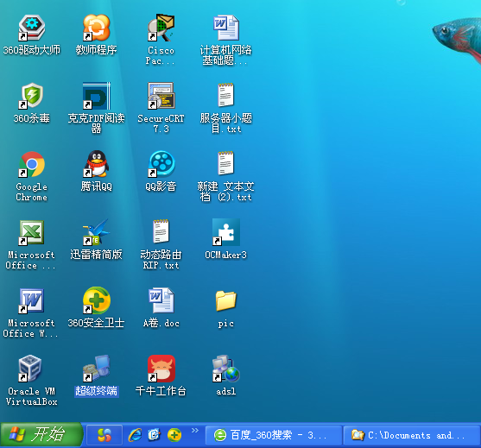Switch to the 百度_360搜索 browser window
Image resolution: width=481 pixels, height=448 pixels.
pyautogui.click(x=274, y=435)
